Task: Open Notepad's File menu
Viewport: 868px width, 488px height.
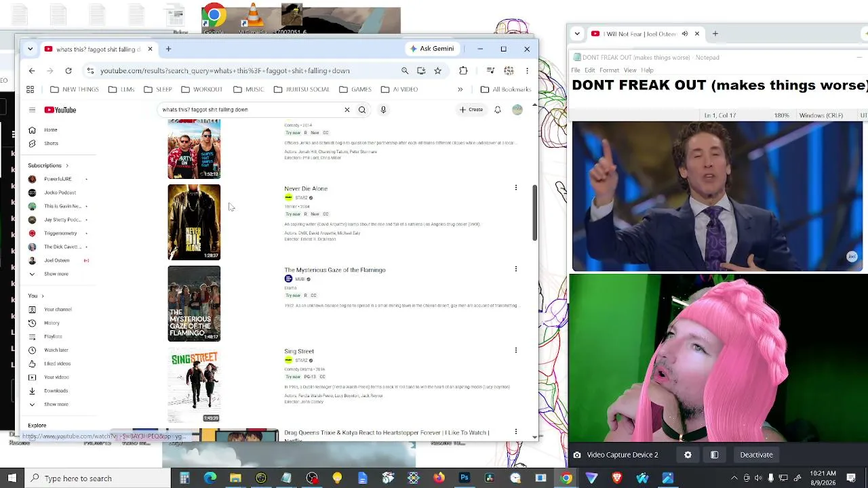Action: 576,70
